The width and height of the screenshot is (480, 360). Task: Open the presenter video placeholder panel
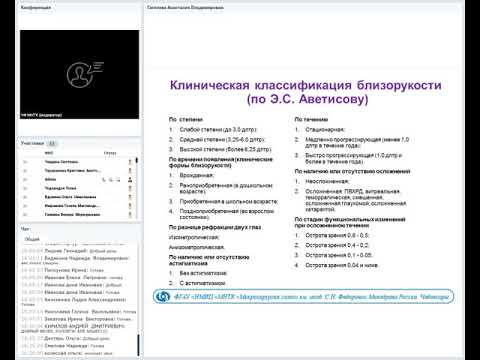coord(79,74)
